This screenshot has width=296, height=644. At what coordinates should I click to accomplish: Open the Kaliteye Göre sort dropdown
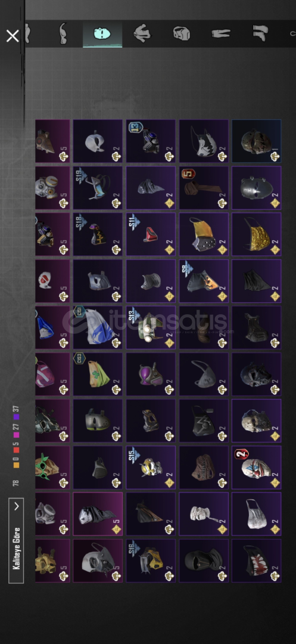coord(16,540)
